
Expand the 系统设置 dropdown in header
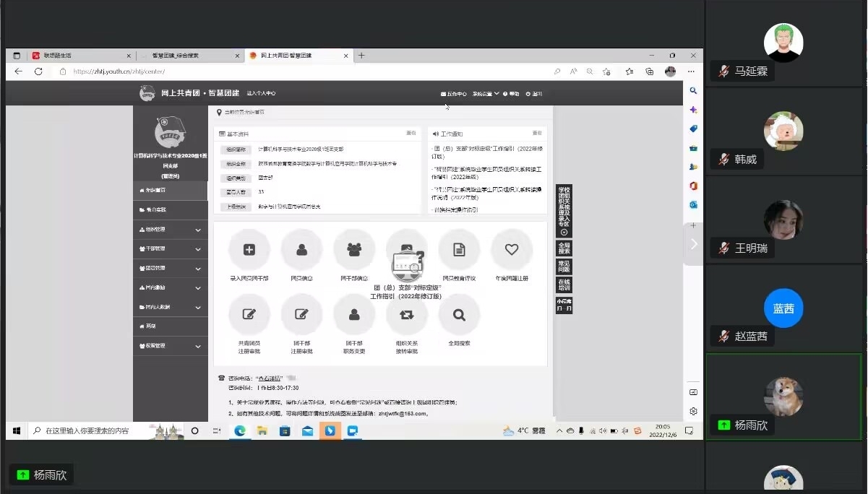(x=486, y=94)
